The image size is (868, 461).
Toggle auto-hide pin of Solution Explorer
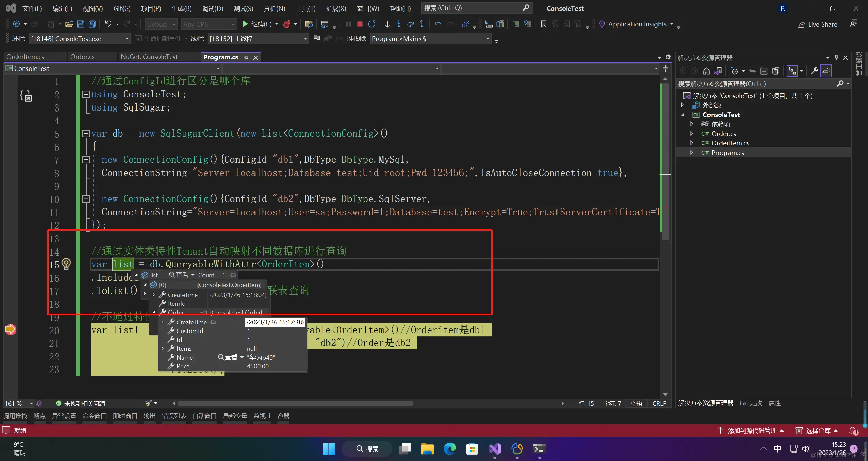(x=836, y=57)
